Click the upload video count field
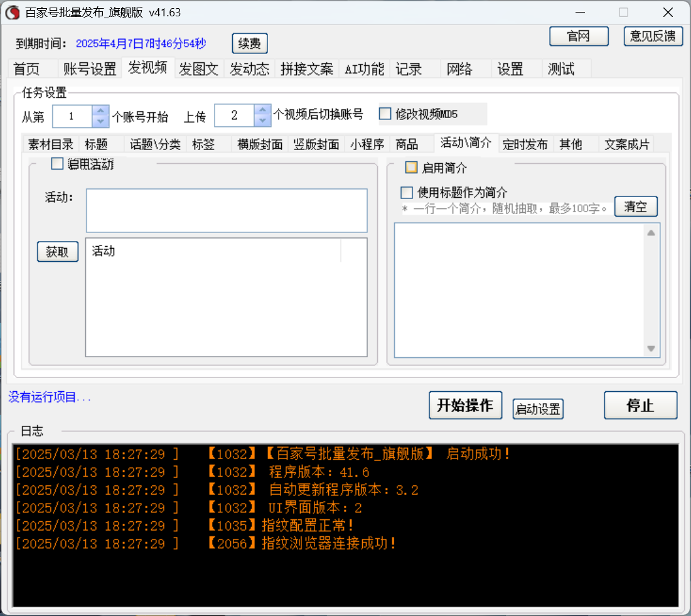691x616 pixels. pos(235,116)
